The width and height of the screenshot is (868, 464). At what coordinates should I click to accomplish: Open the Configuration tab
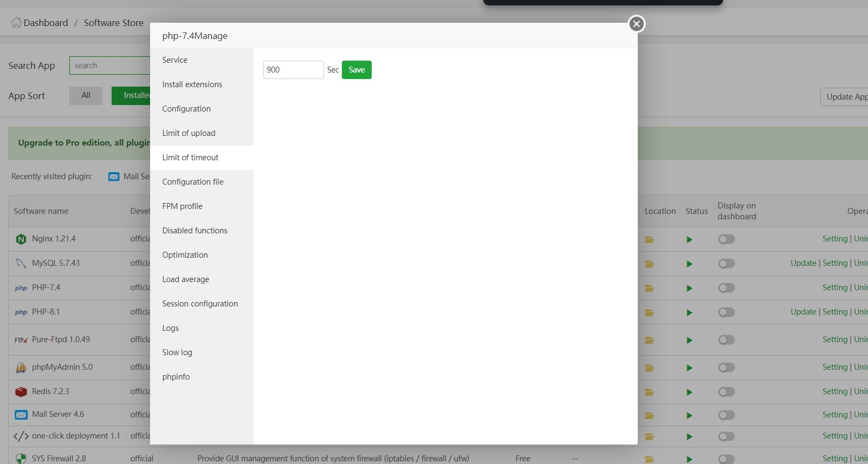click(x=202, y=109)
